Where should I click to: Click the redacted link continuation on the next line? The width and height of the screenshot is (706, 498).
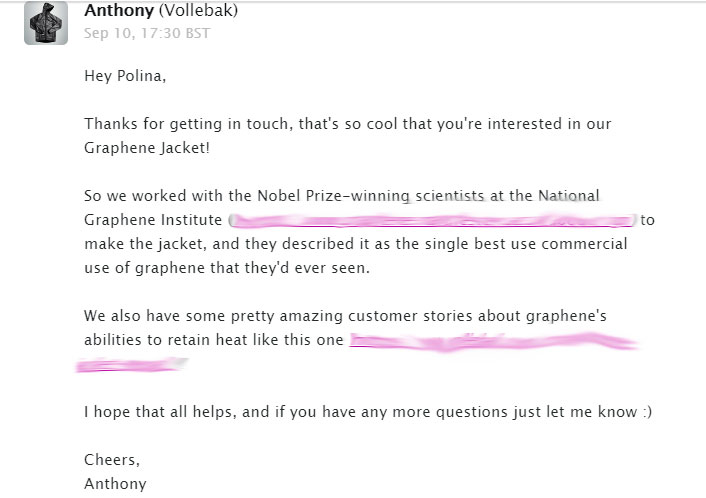point(131,364)
